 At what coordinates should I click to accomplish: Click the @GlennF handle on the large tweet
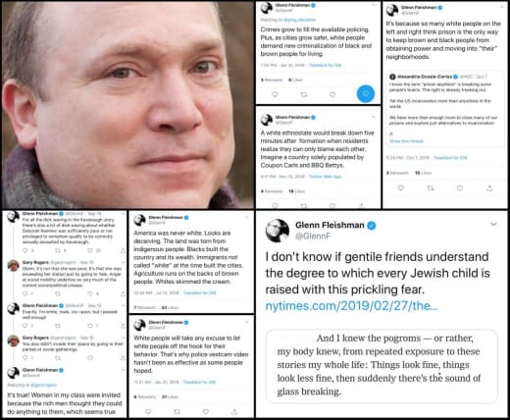[313, 236]
